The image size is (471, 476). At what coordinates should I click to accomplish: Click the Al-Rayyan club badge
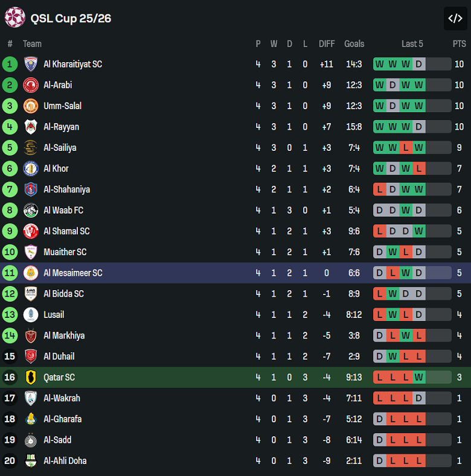31,127
